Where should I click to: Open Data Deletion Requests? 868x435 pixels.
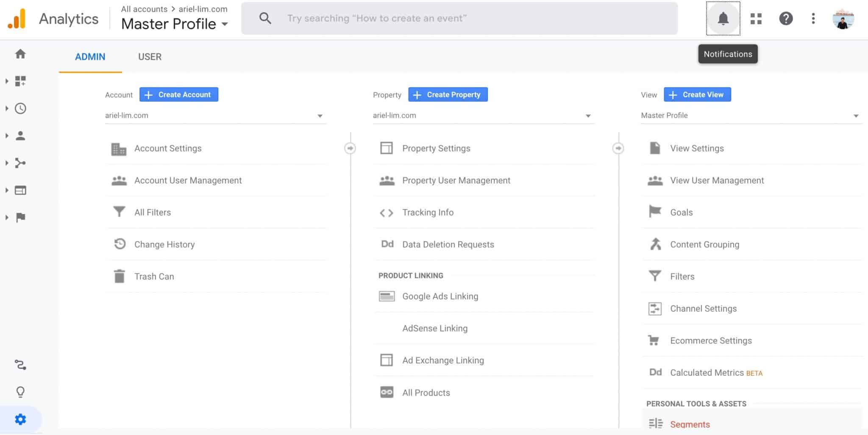pos(484,244)
